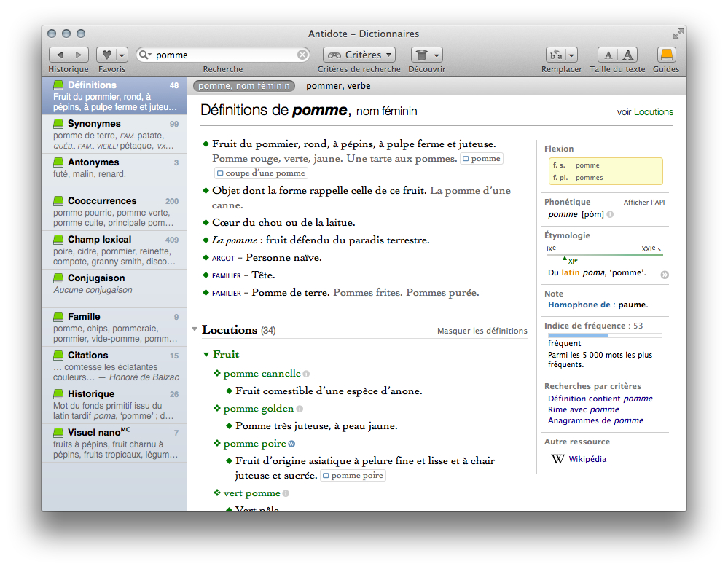Open the locution 'vert pomme'
The image size is (728, 569).
tap(251, 493)
